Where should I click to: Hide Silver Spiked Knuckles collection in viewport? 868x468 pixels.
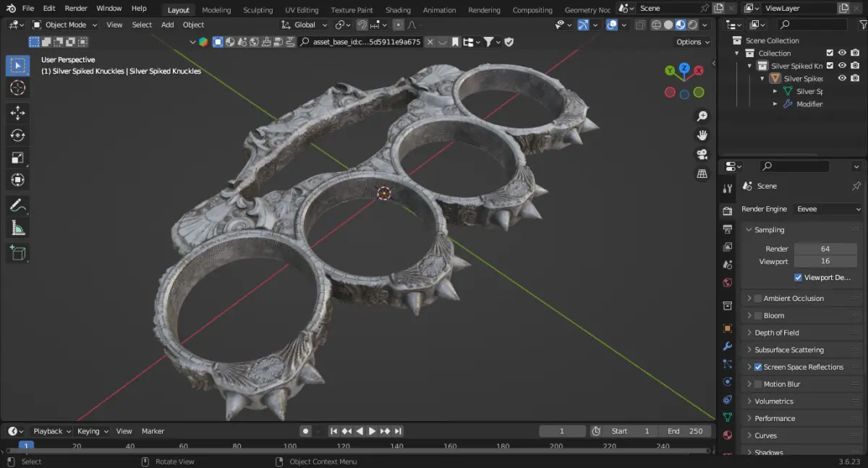842,66
